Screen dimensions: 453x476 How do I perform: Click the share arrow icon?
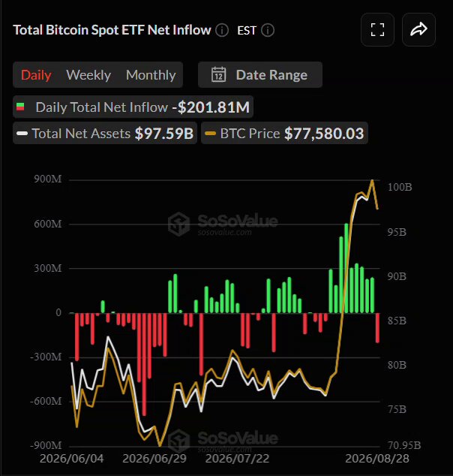tap(418, 30)
